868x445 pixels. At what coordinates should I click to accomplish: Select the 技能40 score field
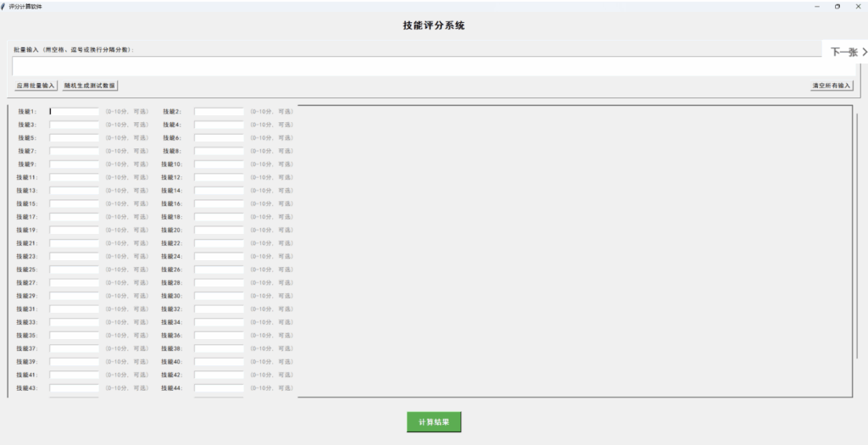pos(219,362)
